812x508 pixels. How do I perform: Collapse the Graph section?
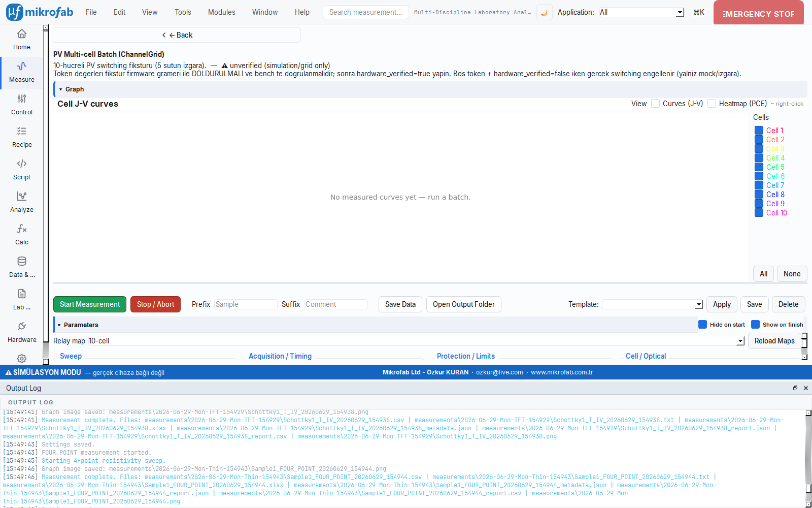60,89
